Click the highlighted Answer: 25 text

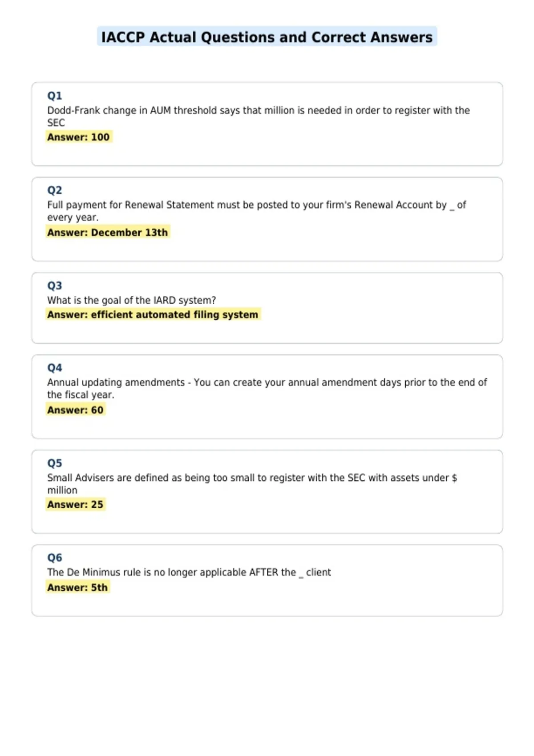click(x=75, y=504)
